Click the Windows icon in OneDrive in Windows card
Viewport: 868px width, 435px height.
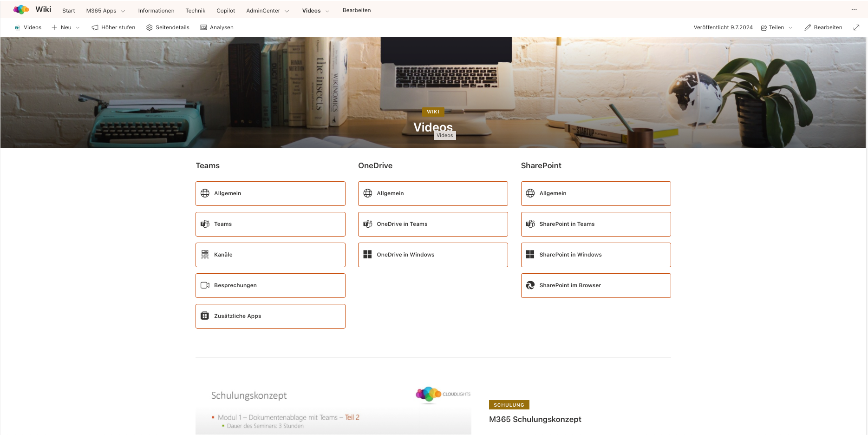[x=368, y=255]
